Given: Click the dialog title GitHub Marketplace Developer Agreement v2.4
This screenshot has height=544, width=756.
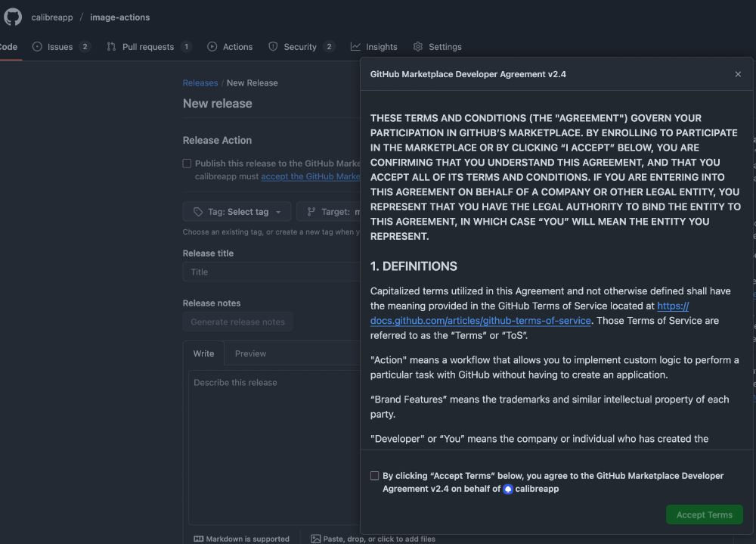Looking at the screenshot, I should (x=468, y=74).
